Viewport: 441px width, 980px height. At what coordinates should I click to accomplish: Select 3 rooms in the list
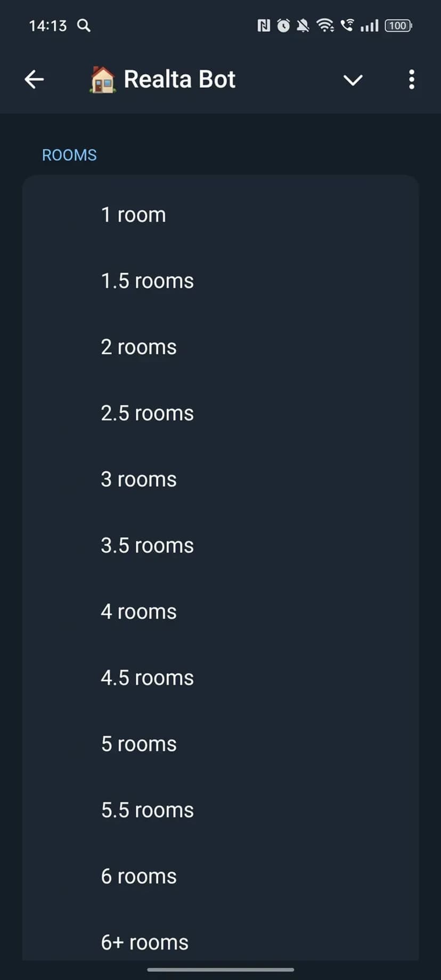[139, 479]
